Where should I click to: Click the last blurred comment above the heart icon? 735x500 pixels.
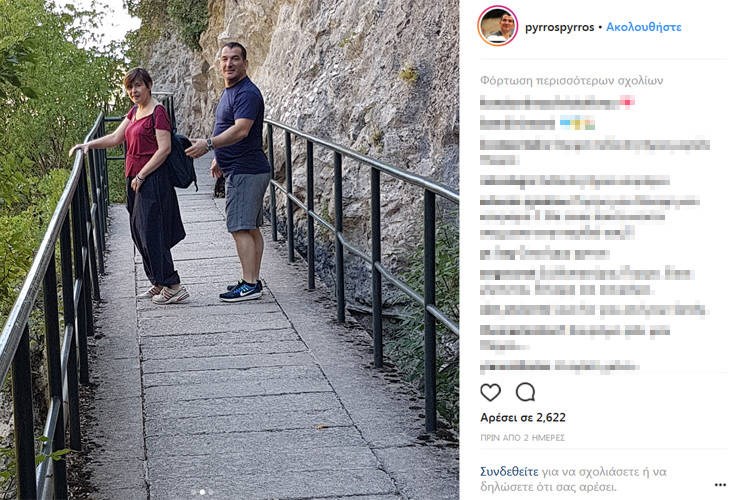(x=559, y=366)
